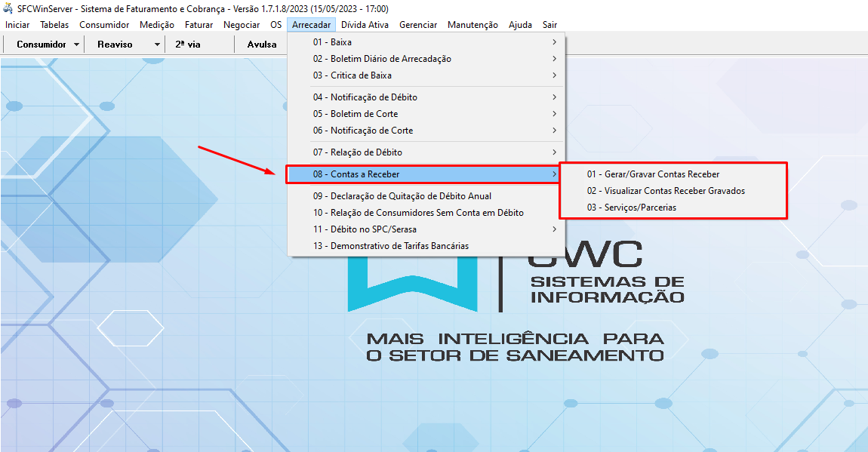Click the SFCWinServer icon in the title bar
The height and width of the screenshot is (452, 868).
coord(8,8)
